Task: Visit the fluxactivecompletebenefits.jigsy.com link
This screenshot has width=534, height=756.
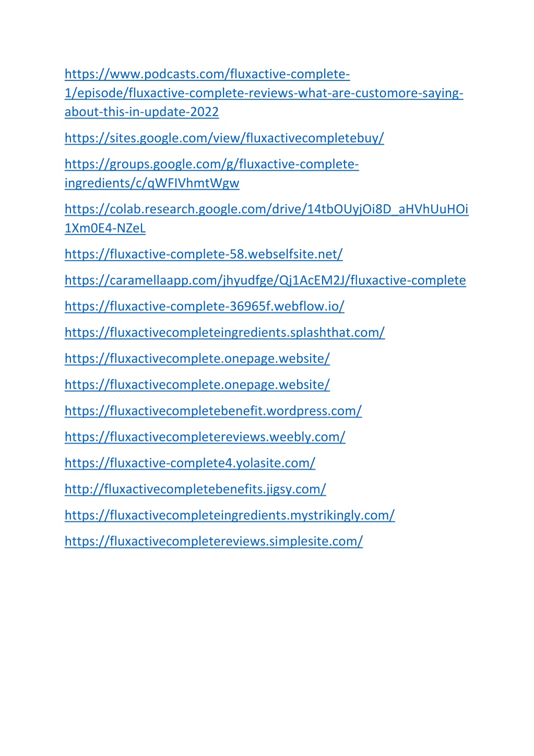Action: [196, 489]
